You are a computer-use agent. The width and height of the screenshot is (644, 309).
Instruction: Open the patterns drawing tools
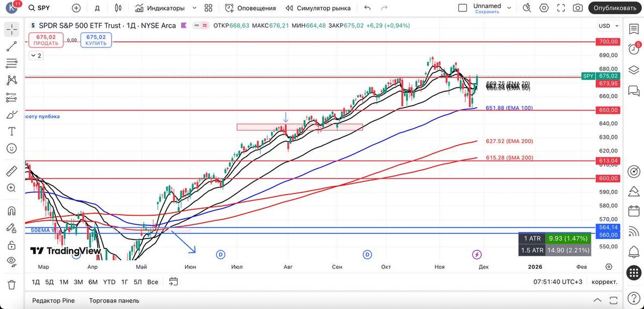click(x=11, y=81)
